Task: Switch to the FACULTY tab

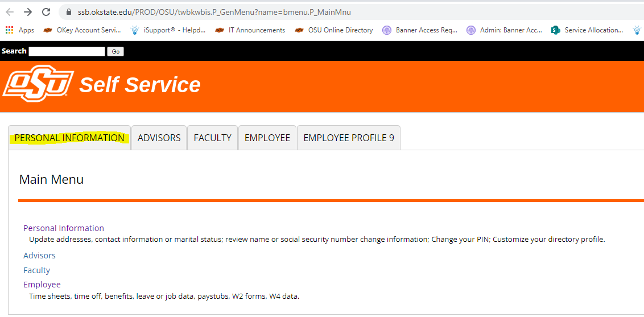Action: [x=212, y=138]
